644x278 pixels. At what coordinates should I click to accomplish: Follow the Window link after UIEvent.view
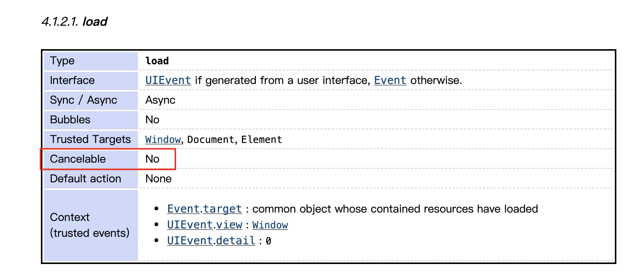point(270,225)
